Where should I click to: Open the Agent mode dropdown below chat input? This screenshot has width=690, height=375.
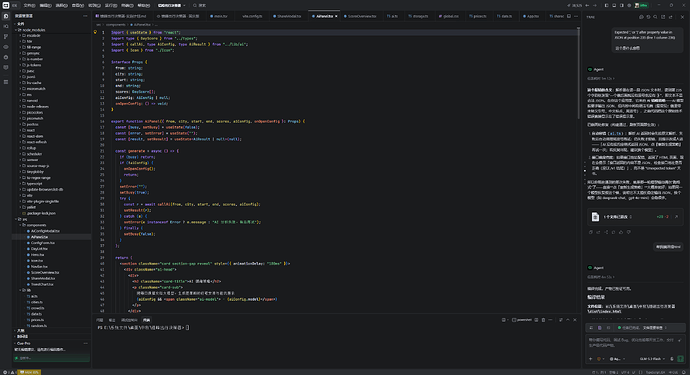tap(617, 359)
